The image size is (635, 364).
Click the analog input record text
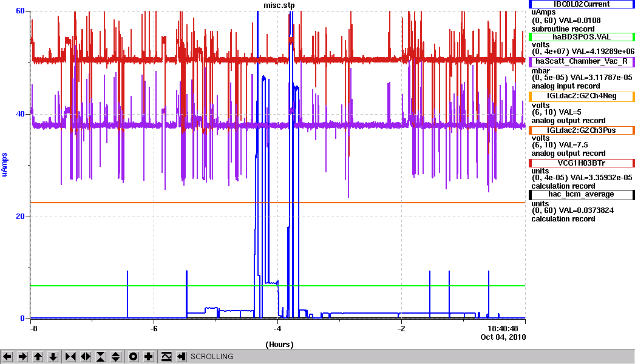pyautogui.click(x=566, y=86)
